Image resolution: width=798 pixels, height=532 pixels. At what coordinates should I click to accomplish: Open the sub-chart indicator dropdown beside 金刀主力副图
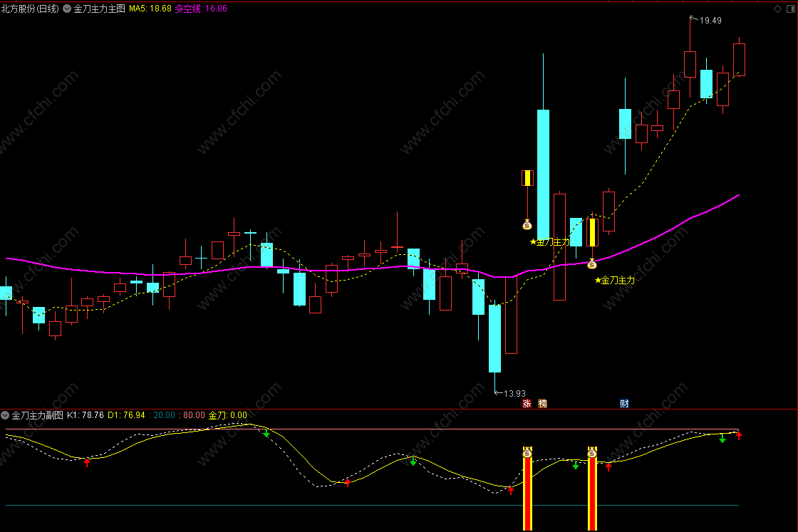click(5, 415)
